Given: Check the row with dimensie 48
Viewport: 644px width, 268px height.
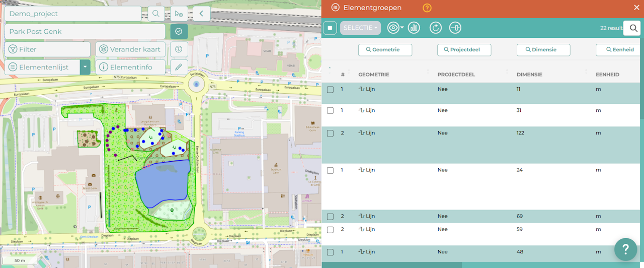Looking at the screenshot, I should [x=330, y=252].
